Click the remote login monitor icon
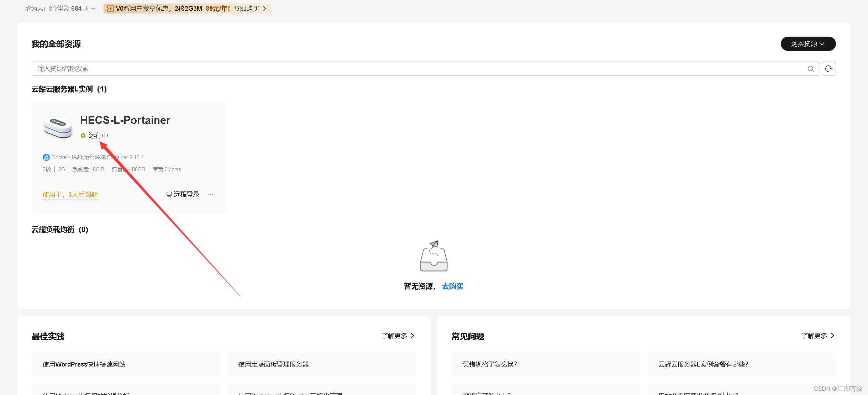Image resolution: width=868 pixels, height=395 pixels. coord(169,194)
